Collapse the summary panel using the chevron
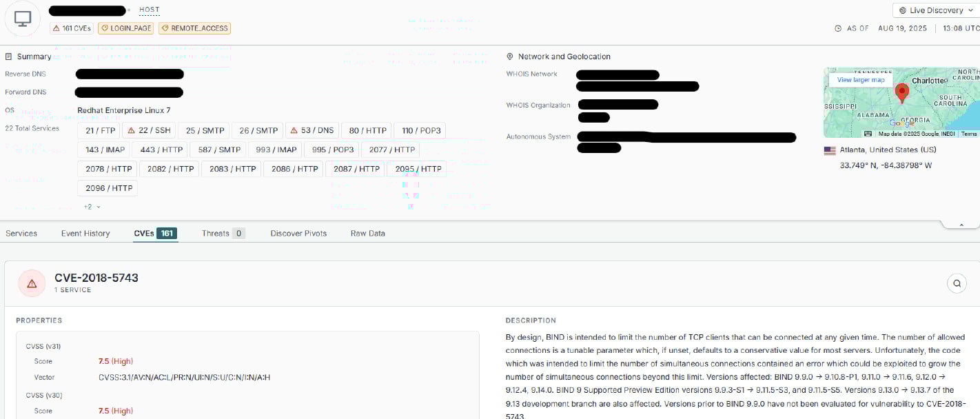 click(961, 225)
